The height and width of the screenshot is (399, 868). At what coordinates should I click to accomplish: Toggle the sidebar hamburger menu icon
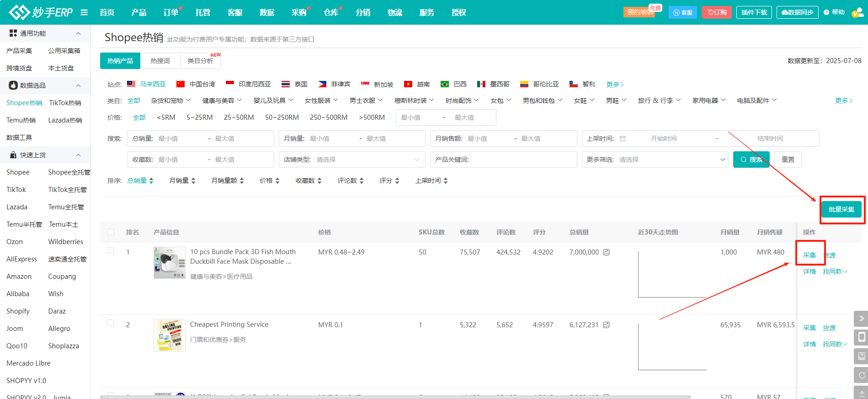84,12
